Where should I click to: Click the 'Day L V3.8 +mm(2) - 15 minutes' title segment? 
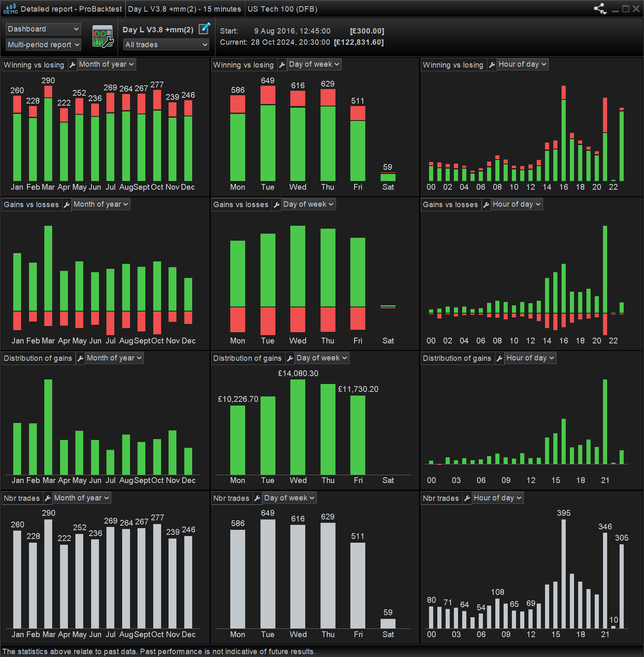pos(184,9)
